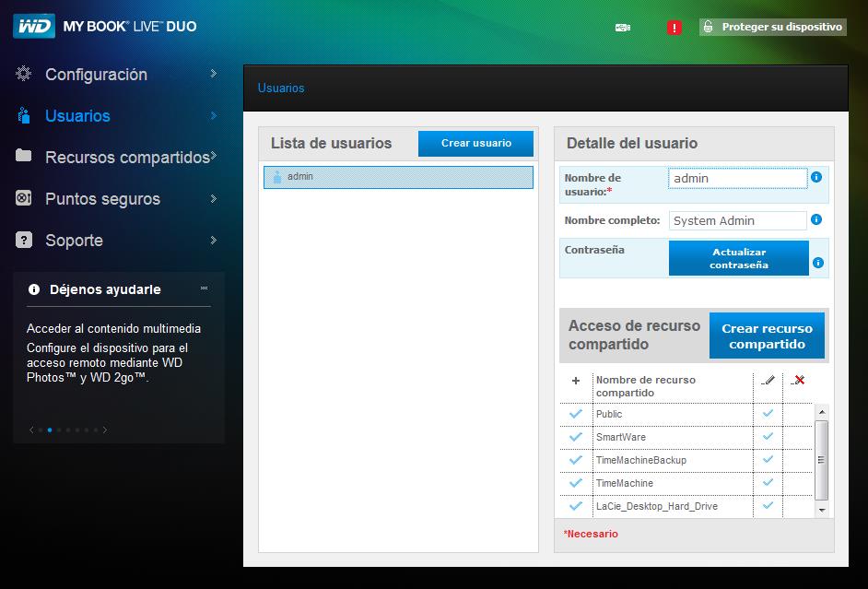This screenshot has height=589, width=868.
Task: Click the red X no-access column icon
Action: [797, 381]
